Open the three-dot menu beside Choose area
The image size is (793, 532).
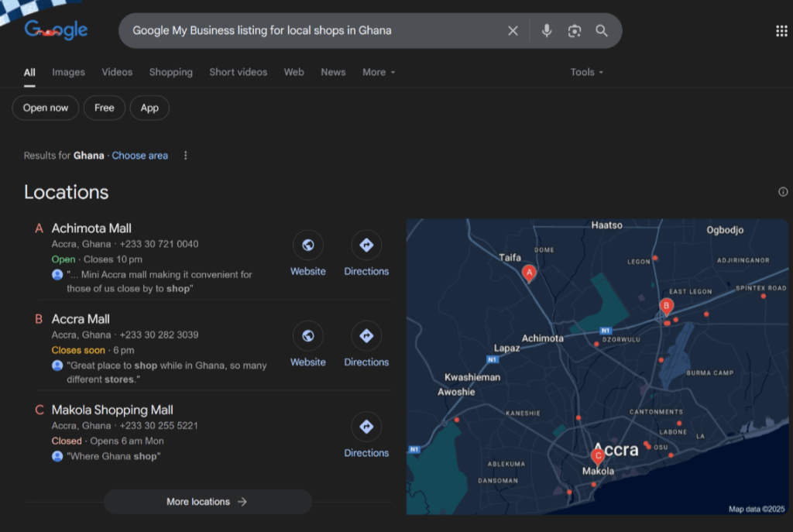pyautogui.click(x=186, y=155)
